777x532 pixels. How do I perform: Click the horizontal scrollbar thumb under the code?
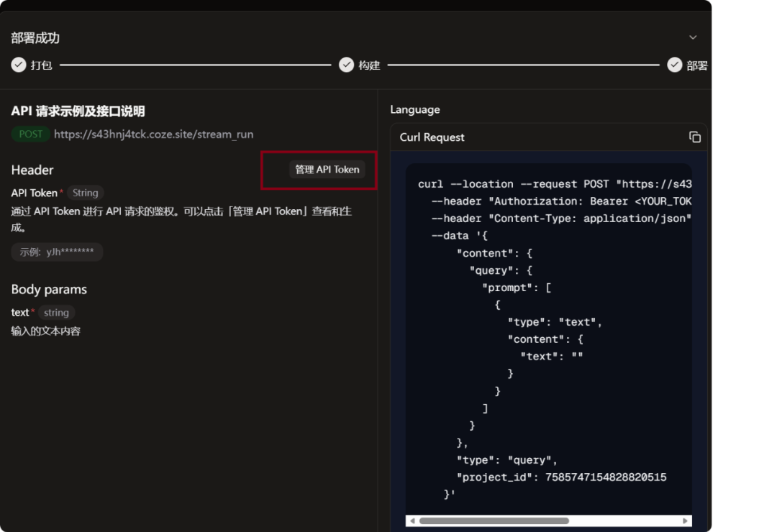(x=494, y=520)
